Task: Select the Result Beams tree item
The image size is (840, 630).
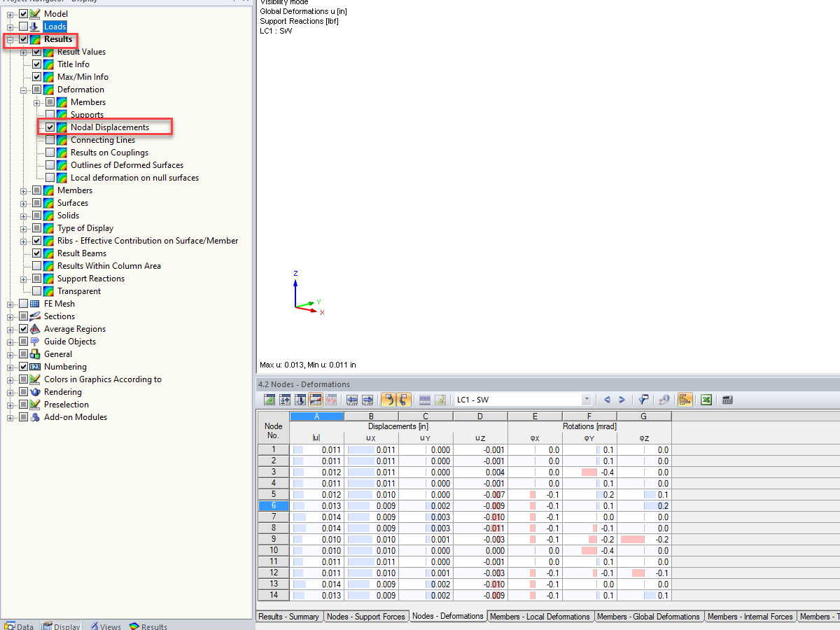Action: click(82, 253)
